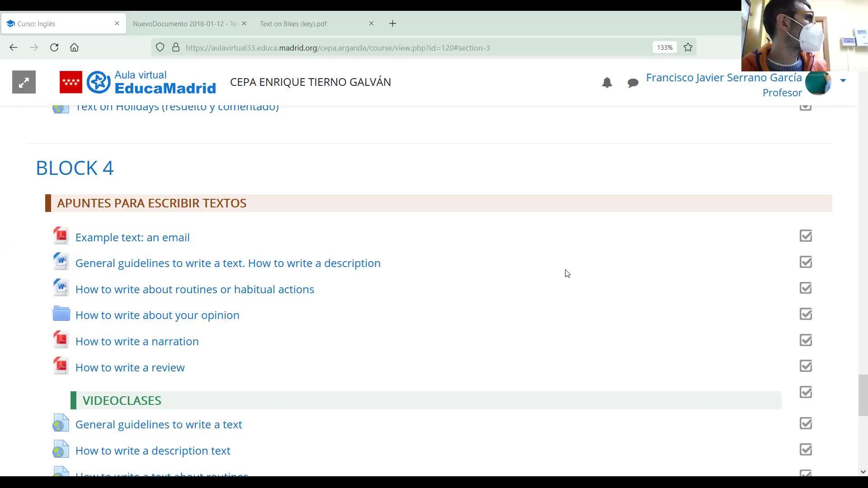Open How to write about routines link
Screen dimensions: 868x488
(194, 289)
